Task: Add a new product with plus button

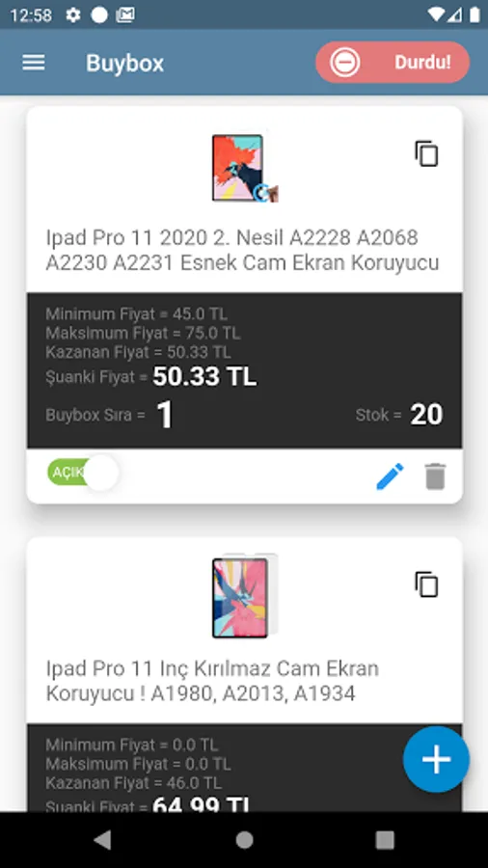Action: point(436,759)
